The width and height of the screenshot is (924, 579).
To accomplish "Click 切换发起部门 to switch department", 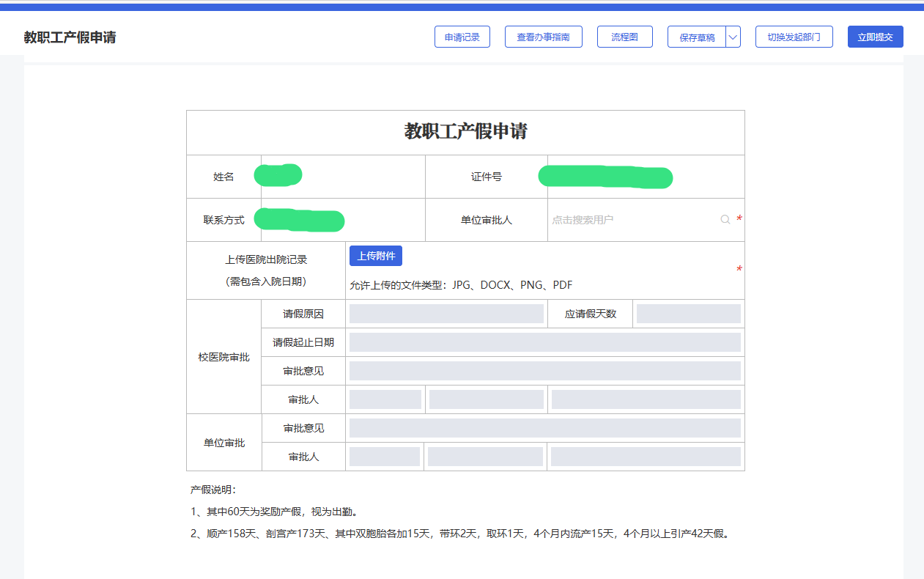I will pyautogui.click(x=794, y=37).
